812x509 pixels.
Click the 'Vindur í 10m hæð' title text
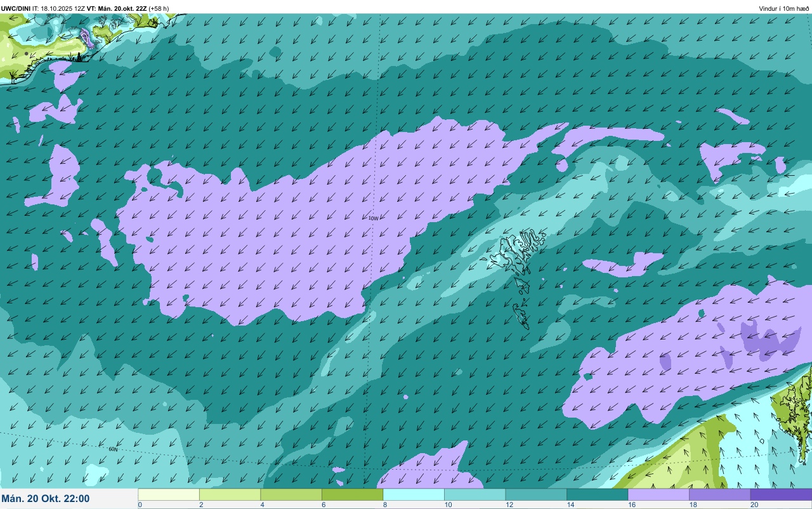point(784,8)
